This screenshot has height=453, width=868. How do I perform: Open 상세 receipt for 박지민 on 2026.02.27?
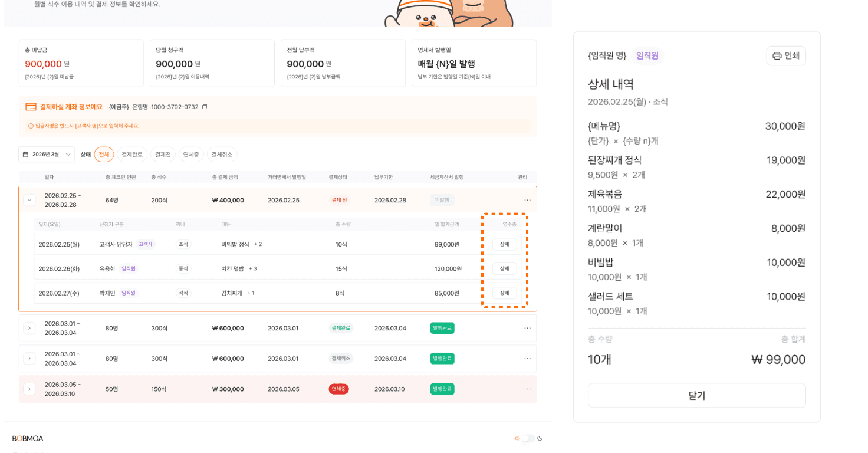click(x=504, y=293)
